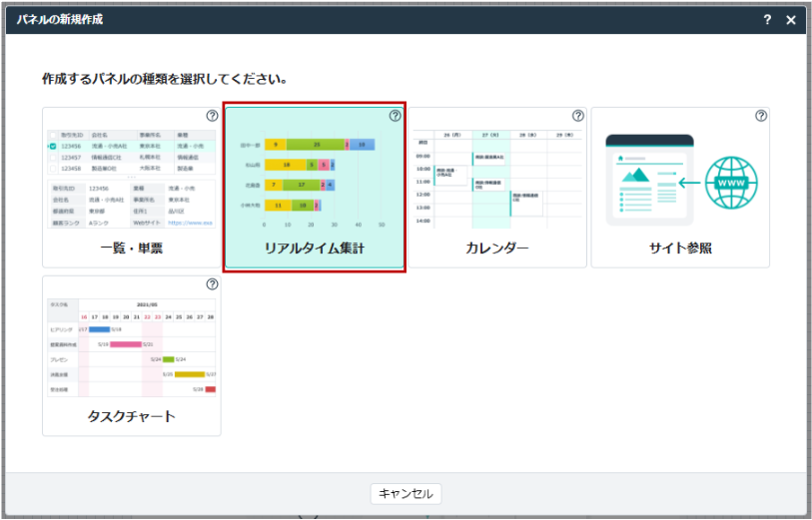Image resolution: width=812 pixels, height=520 pixels.
Task: Choose the タスクチャート Gantt chart preview
Action: (131, 345)
